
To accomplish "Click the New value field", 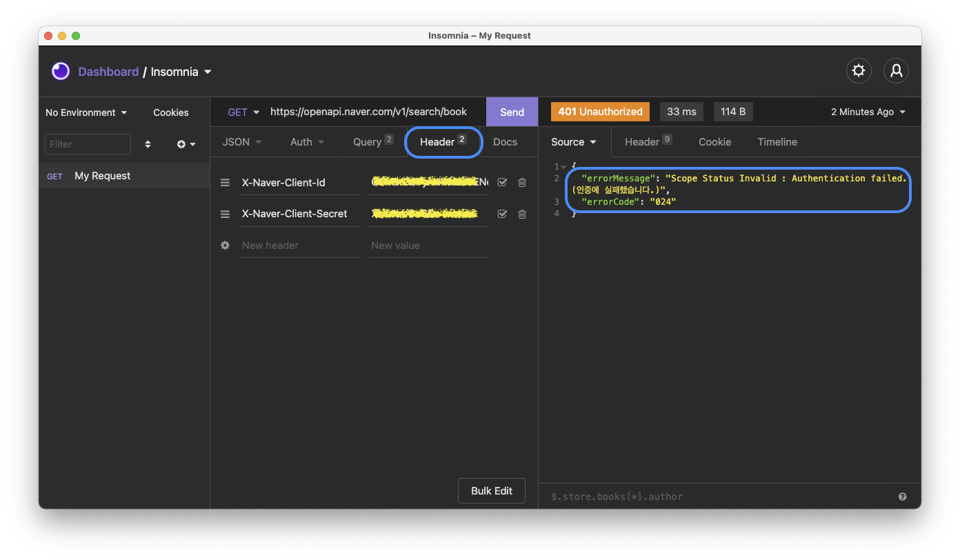I will pos(428,246).
